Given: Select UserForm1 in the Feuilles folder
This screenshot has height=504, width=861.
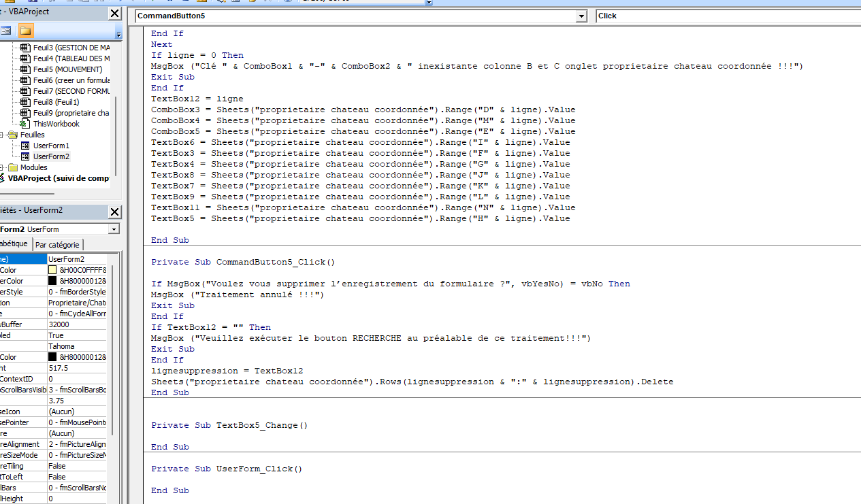Looking at the screenshot, I should [51, 146].
